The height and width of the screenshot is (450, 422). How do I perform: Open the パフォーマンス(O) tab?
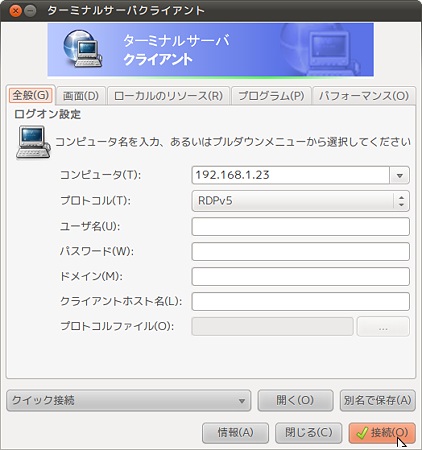(364, 96)
